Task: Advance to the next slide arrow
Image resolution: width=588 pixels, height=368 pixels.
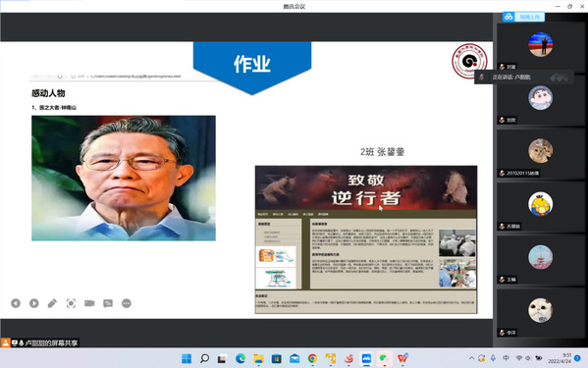Action: click(x=33, y=303)
